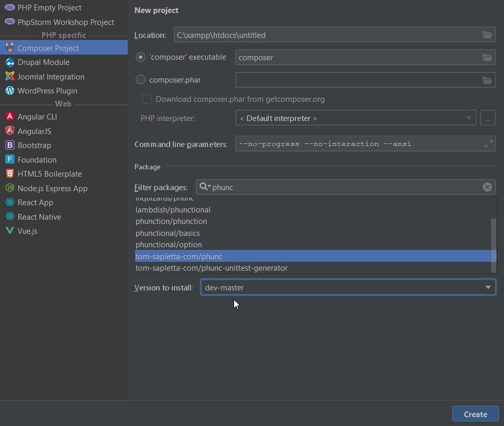Select package phunctional/basics
504x426 pixels.
(x=313, y=233)
